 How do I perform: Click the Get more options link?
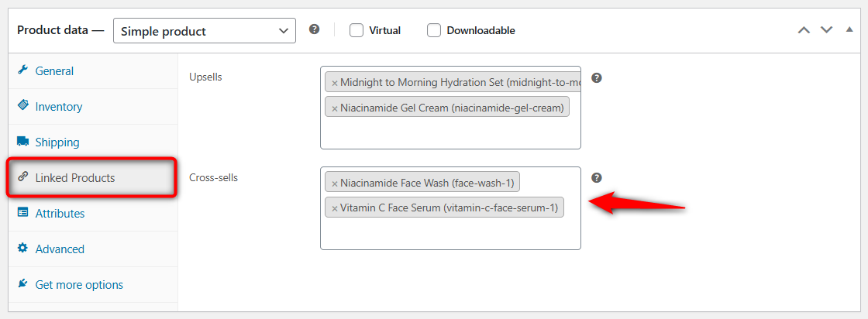pos(78,285)
